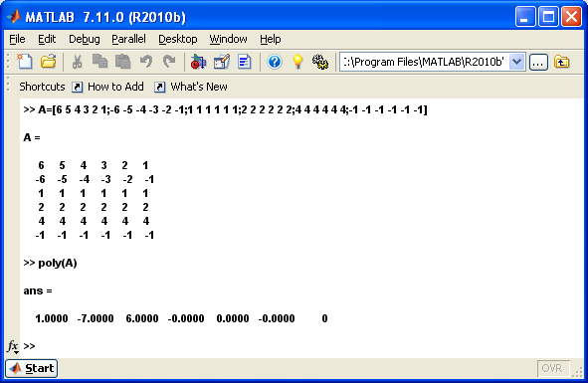Click the value 6.0000 in ans
This screenshot has width=588, height=383.
point(142,318)
